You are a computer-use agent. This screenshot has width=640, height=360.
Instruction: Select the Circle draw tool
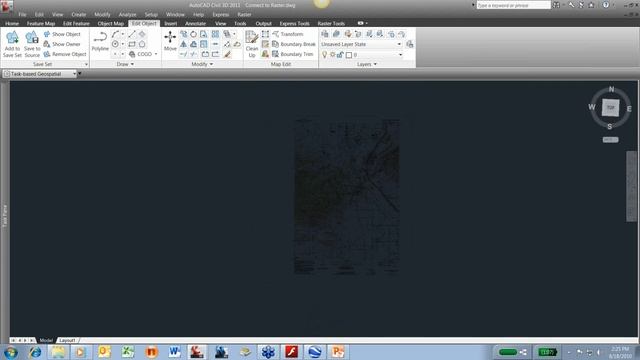(115, 44)
